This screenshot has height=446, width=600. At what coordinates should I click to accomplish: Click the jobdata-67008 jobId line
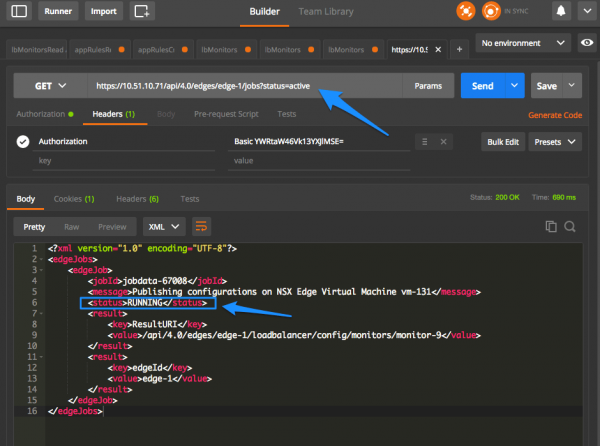coord(157,281)
